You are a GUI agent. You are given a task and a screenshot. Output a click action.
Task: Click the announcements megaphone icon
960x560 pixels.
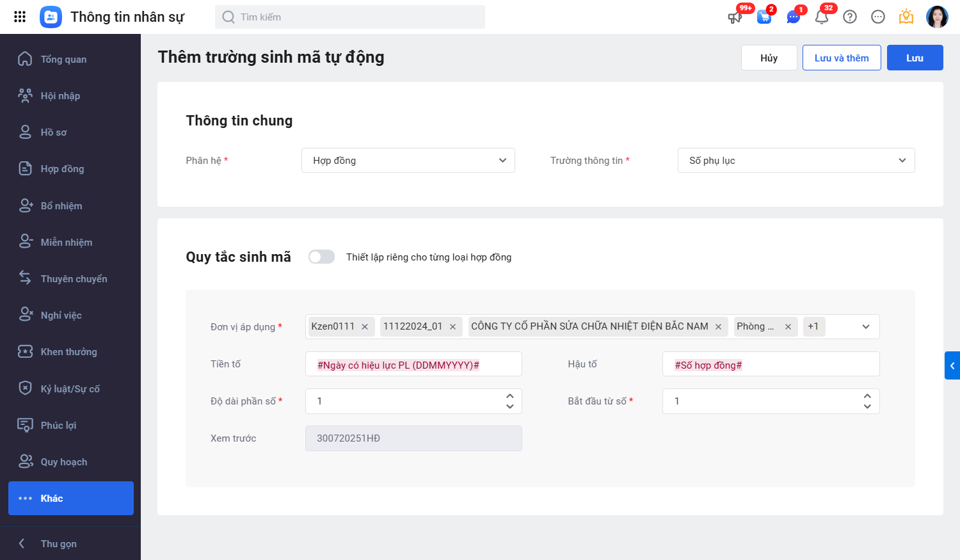[735, 17]
